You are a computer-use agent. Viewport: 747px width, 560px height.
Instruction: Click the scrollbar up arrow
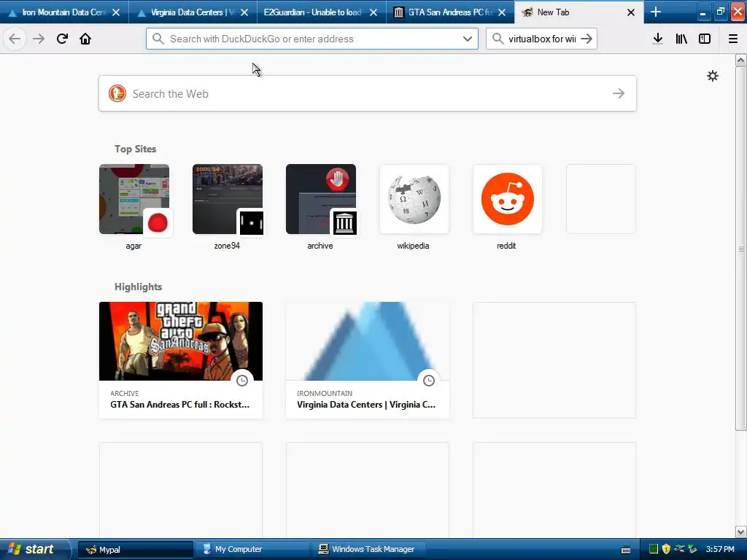coord(740,60)
